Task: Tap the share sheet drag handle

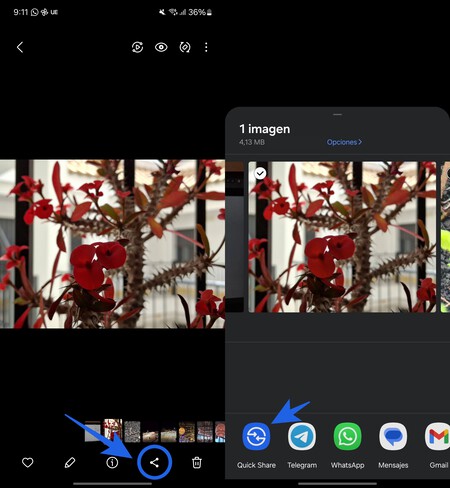Action: [x=337, y=114]
